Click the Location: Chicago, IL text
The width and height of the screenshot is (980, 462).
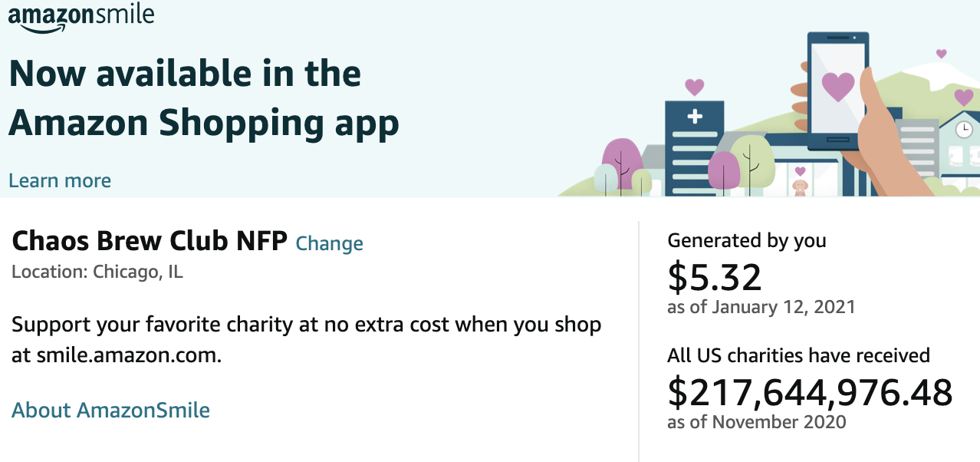point(97,272)
